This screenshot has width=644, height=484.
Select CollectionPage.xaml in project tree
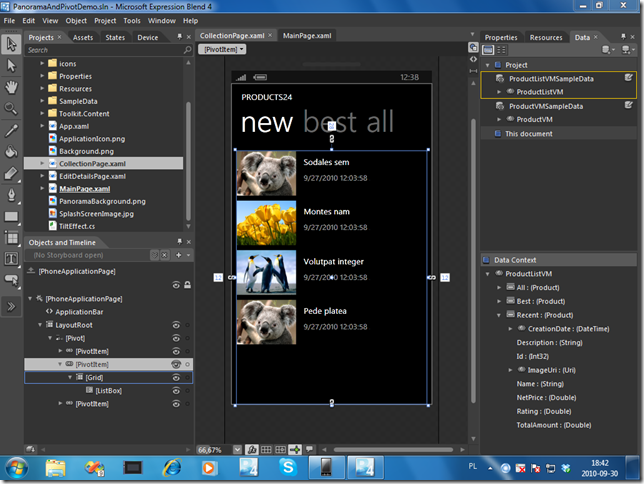(104, 164)
